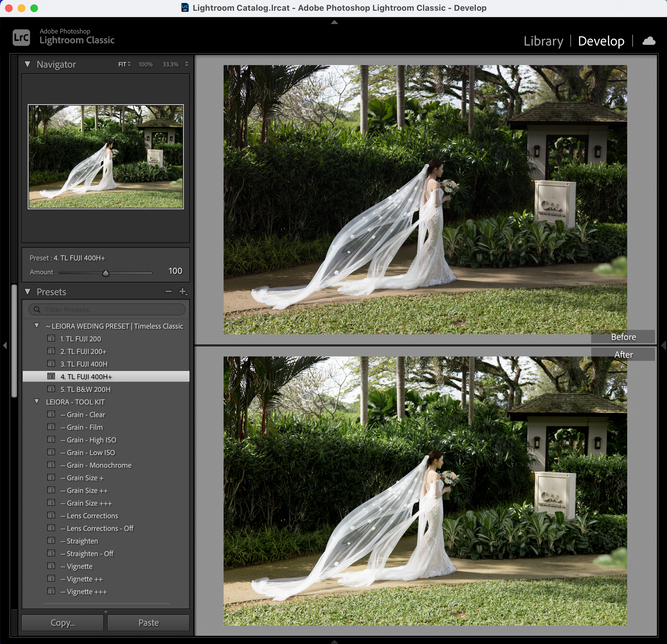Click the preset Amount slider handle
Screen dimensions: 667x644
click(106, 273)
